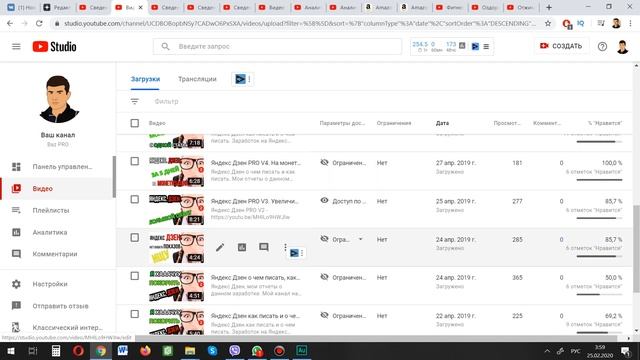Click the page vertical scrollbar thumb
The width and height of the screenshot is (640, 360).
pyautogui.click(x=636, y=249)
